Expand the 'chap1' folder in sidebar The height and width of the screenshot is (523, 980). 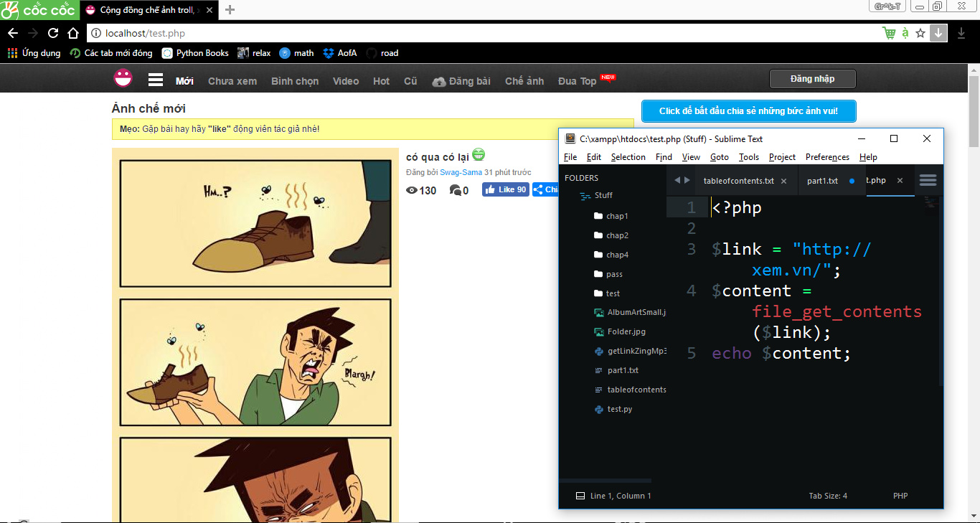point(611,216)
